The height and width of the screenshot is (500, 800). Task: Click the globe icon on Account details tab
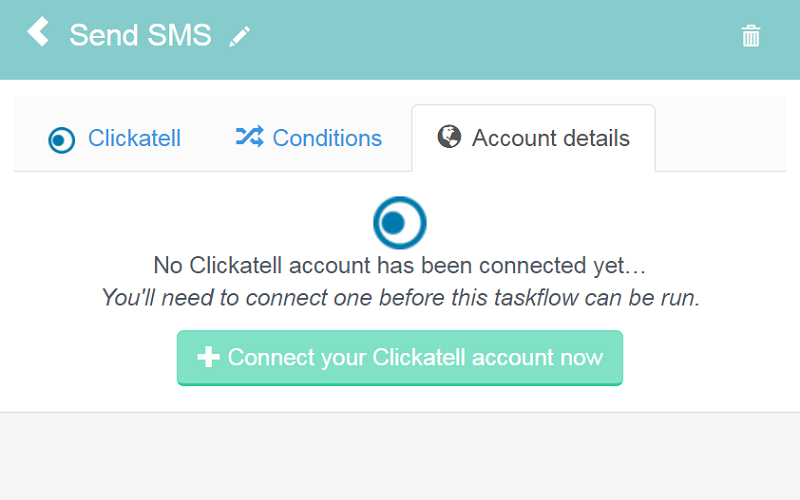(449, 137)
